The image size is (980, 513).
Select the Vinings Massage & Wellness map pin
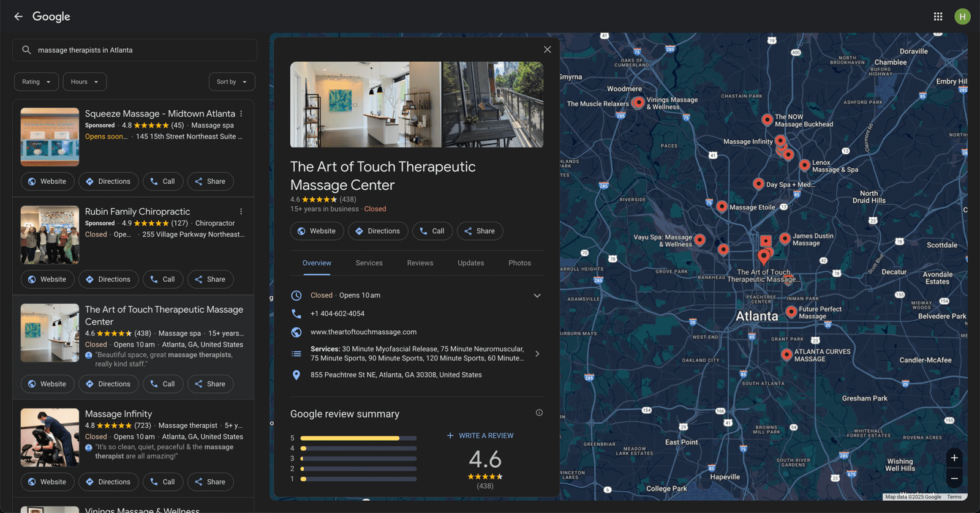click(x=638, y=102)
